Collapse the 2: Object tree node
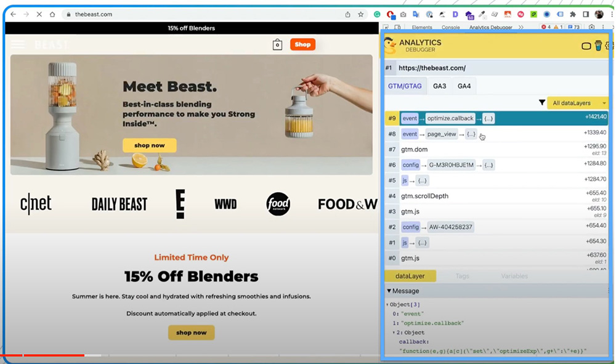 click(x=394, y=333)
